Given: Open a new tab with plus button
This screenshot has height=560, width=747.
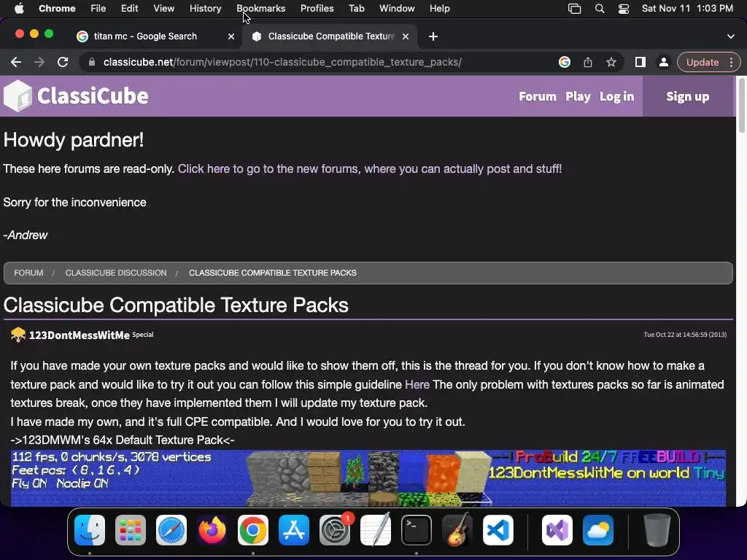Looking at the screenshot, I should pos(433,36).
